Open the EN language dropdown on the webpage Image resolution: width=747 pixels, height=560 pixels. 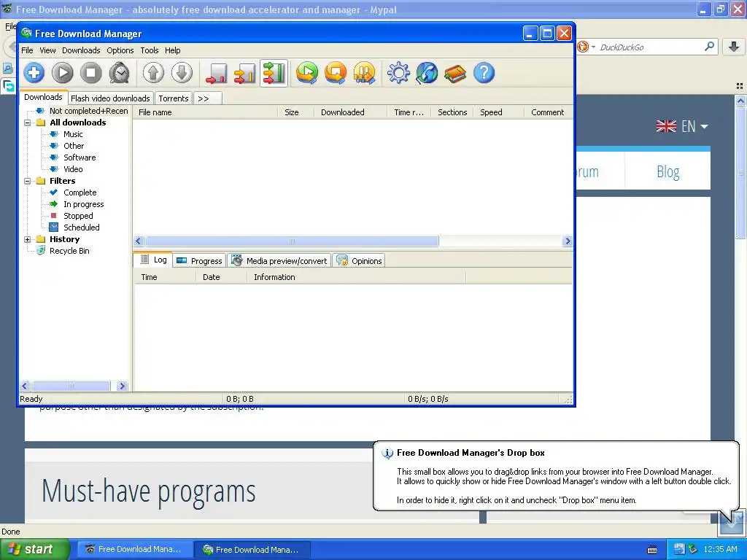pos(682,127)
